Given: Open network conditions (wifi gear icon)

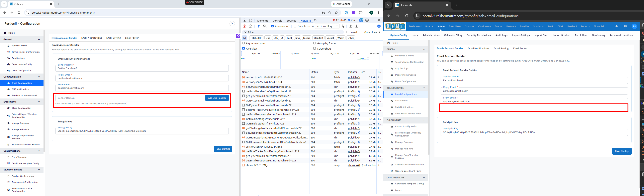Looking at the screenshot, I should click(343, 26).
